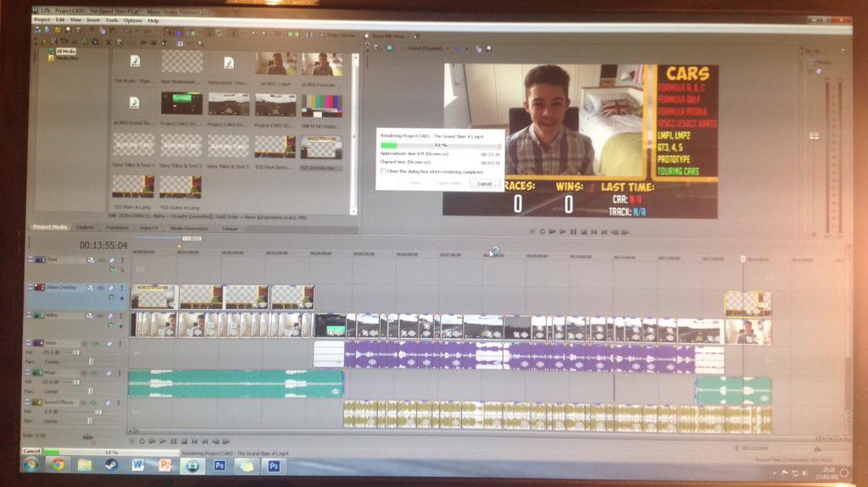Viewport: 868px width, 487px height.
Task: Open Steam from the taskbar
Action: point(111,466)
